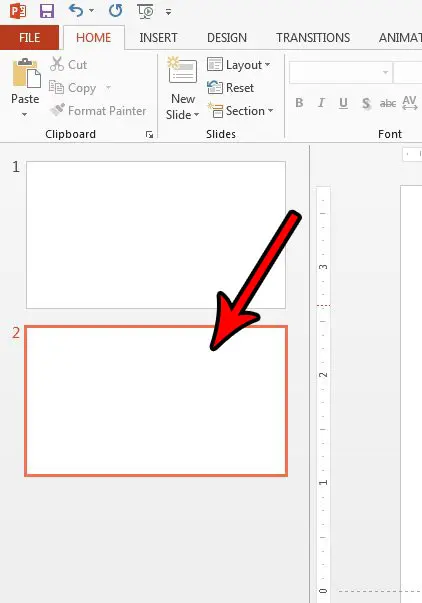Click the Redo icon in title bar
The image size is (422, 603).
tap(115, 11)
